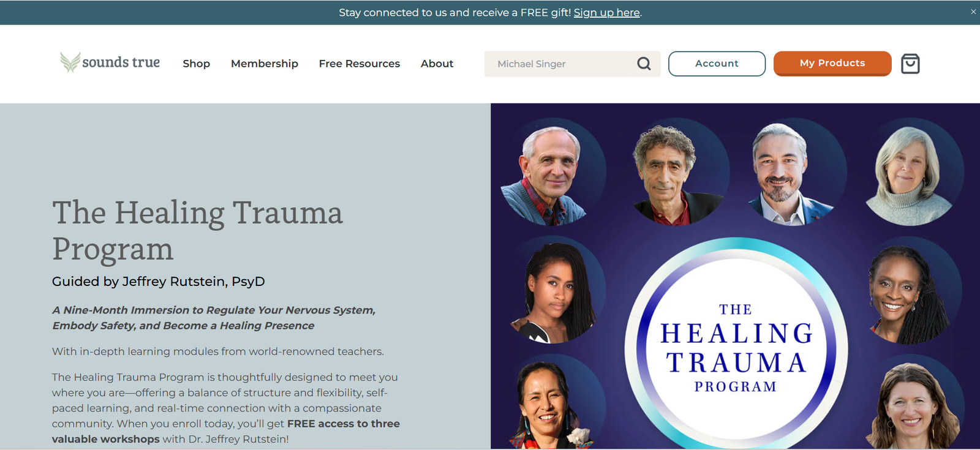
Task: Open the About menu
Action: coord(437,64)
